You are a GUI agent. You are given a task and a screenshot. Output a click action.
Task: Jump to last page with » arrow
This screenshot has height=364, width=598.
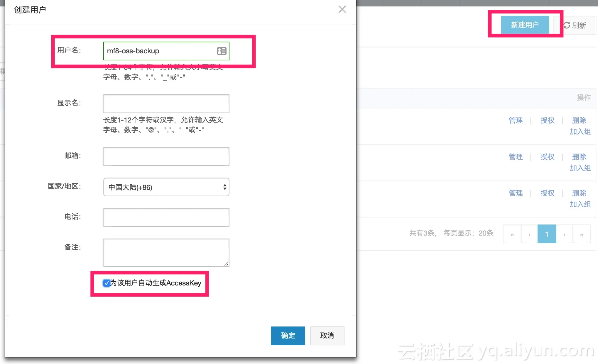tap(582, 234)
